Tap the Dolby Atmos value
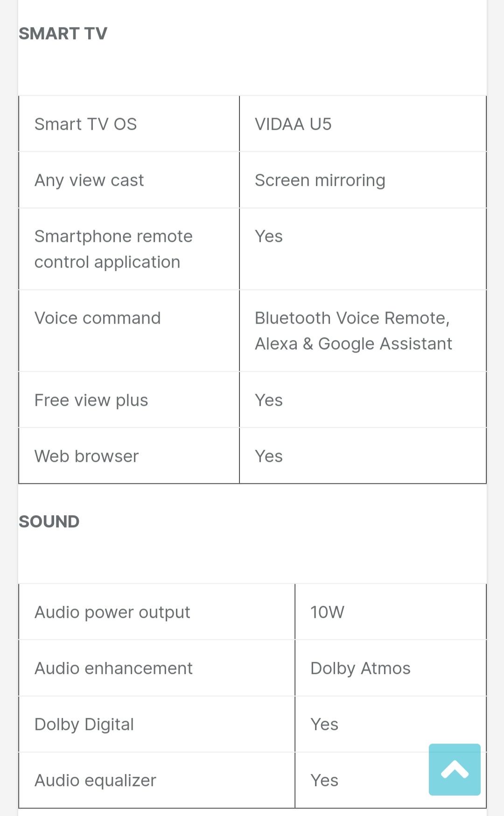504x816 pixels. tap(360, 668)
